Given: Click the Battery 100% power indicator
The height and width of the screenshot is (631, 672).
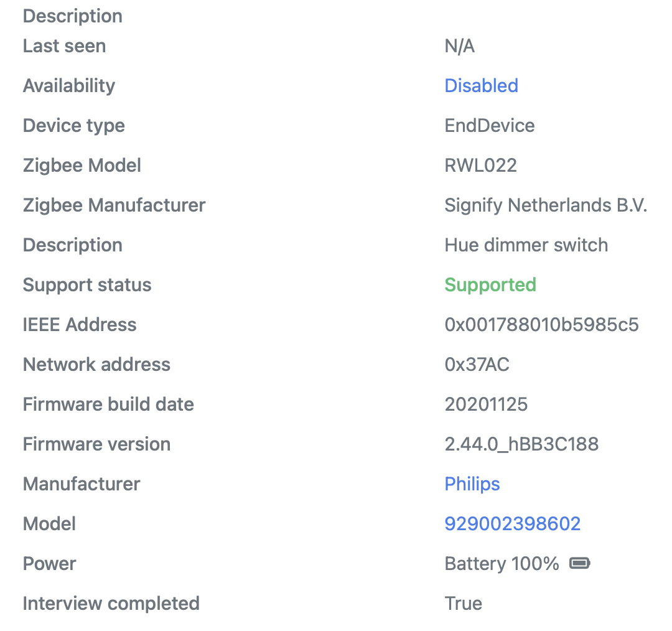Looking at the screenshot, I should (501, 563).
